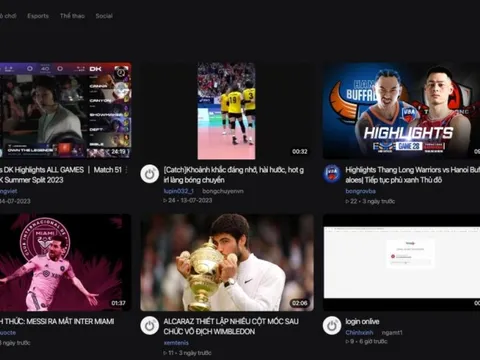Play the volleyball vertical video thumbnail
This screenshot has width=480, height=360.
[x=227, y=110]
